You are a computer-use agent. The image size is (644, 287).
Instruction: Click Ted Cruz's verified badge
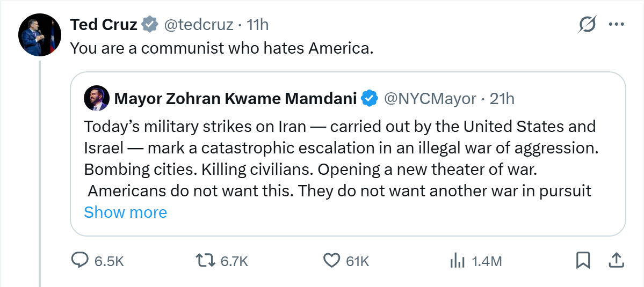pos(150,25)
